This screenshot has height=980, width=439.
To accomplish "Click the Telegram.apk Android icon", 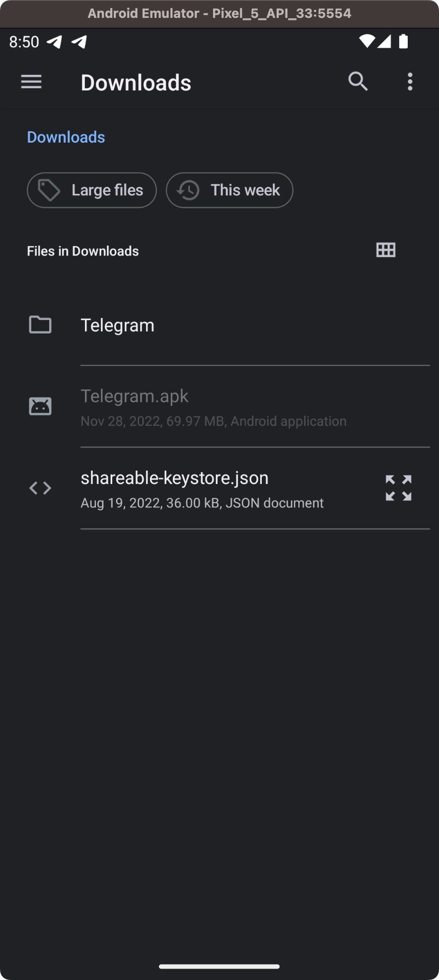I will pos(40,407).
